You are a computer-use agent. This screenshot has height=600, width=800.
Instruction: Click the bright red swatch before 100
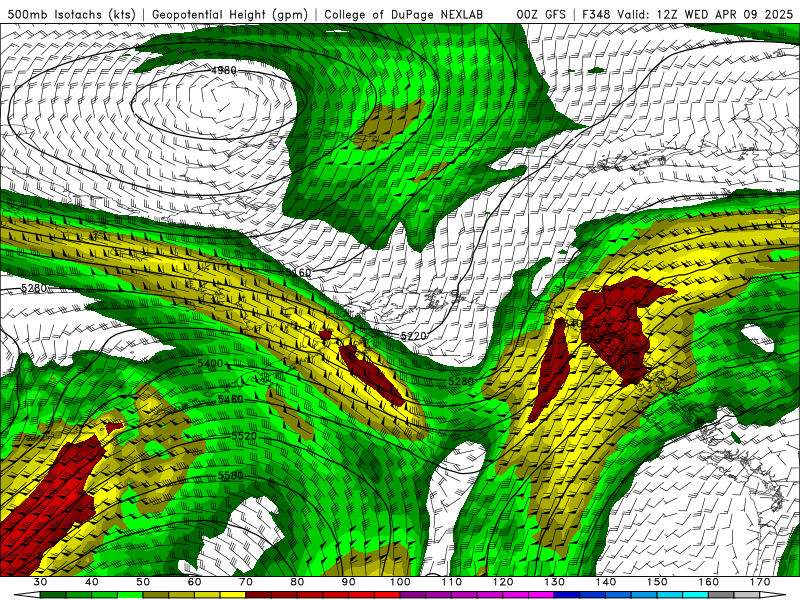tap(387, 595)
